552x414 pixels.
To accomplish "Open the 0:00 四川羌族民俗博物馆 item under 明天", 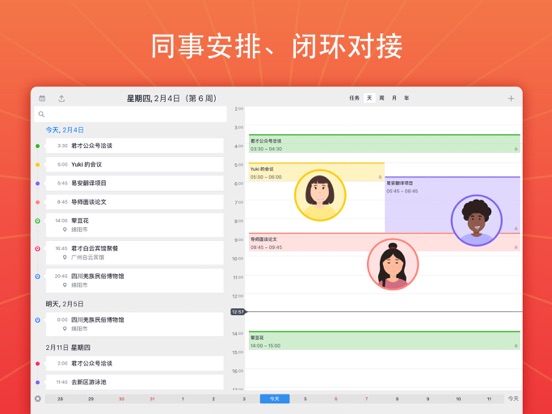I will pyautogui.click(x=134, y=324).
